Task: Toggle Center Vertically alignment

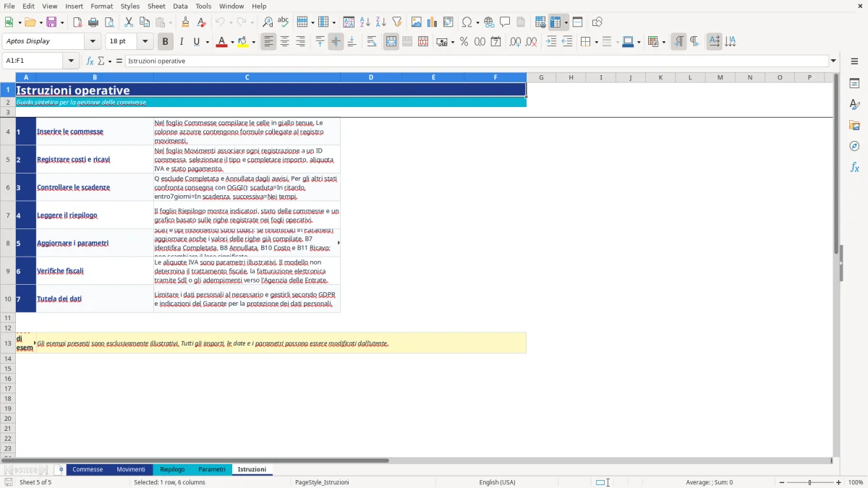Action: [x=336, y=42]
